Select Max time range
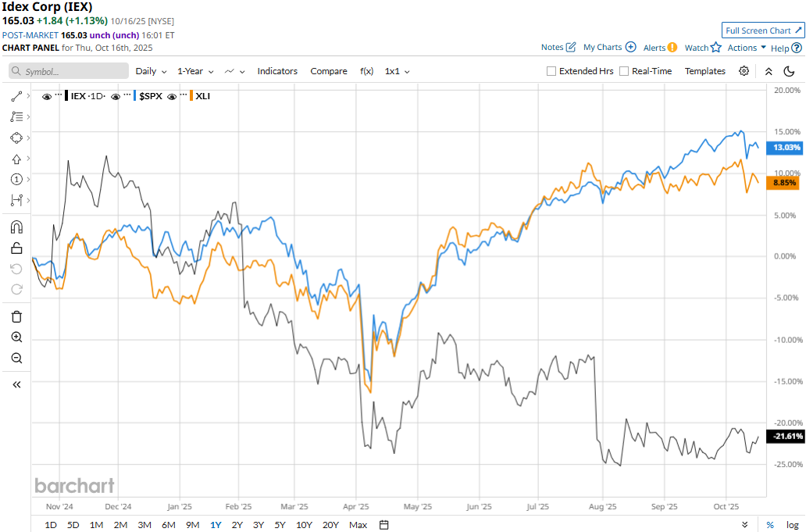 click(x=358, y=525)
